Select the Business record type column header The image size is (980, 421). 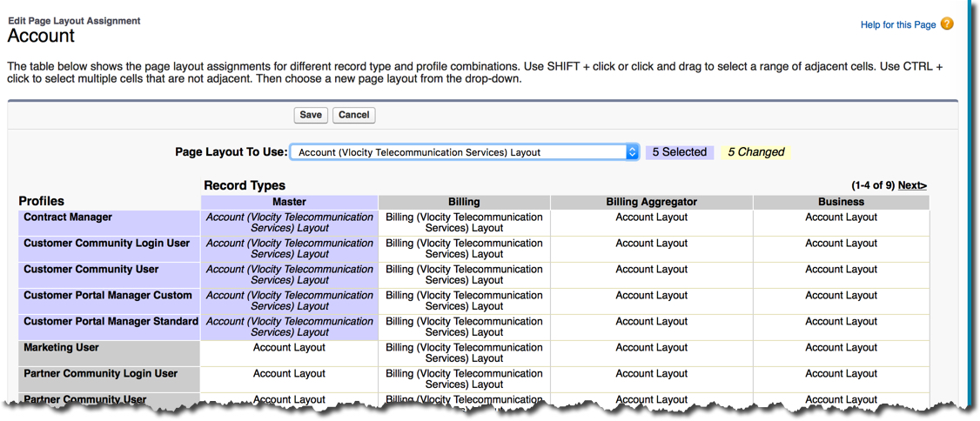[842, 202]
